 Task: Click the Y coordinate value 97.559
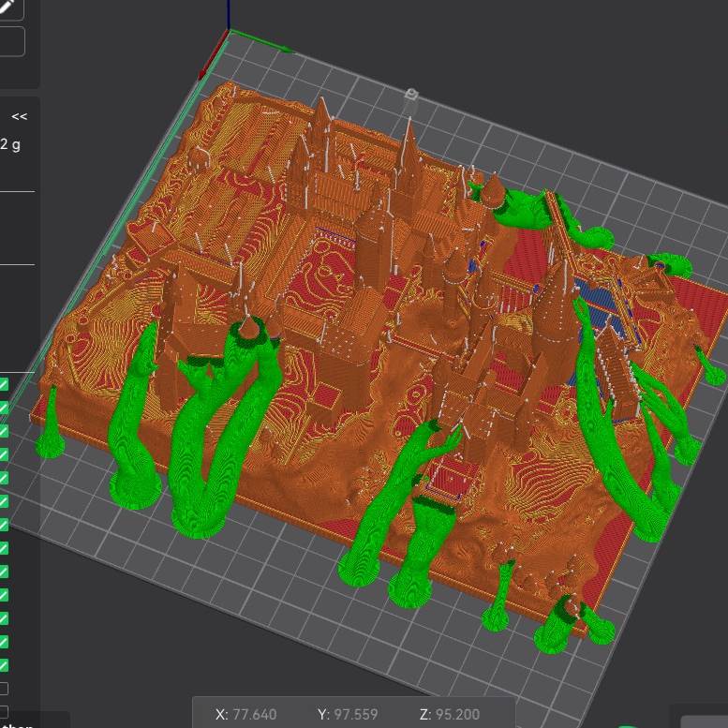click(x=356, y=714)
